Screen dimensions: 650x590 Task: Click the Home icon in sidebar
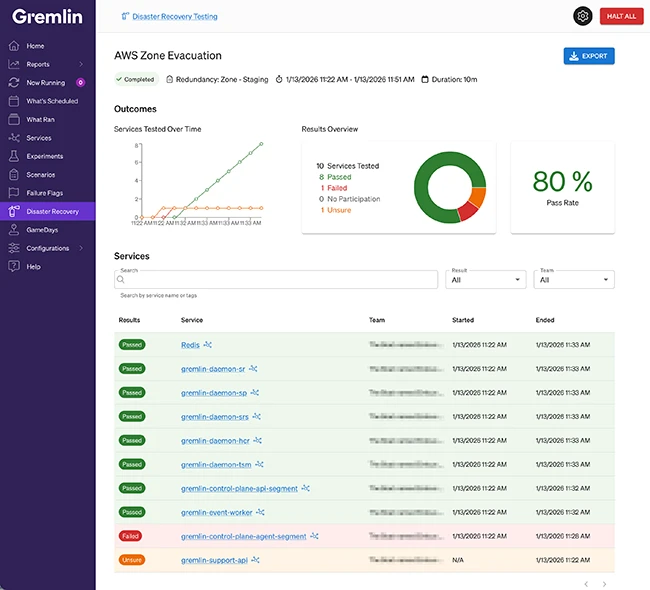tap(14, 46)
